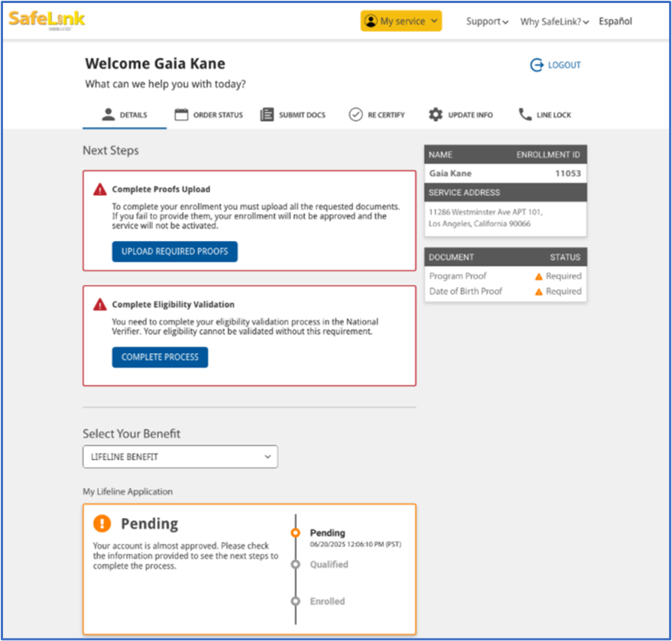Image resolution: width=672 pixels, height=641 pixels.
Task: Click the orange exclamation Pending status icon
Action: 102,523
